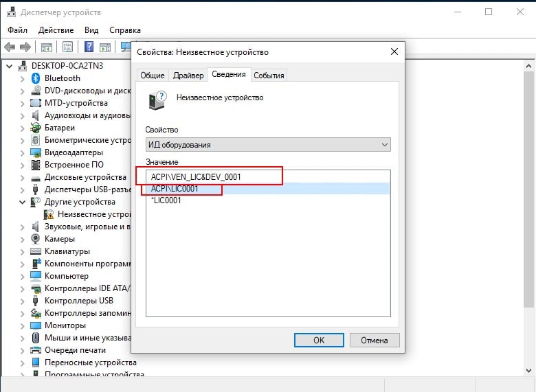Click the USB connector managers icon
The width and height of the screenshot is (536, 392).
35,189
